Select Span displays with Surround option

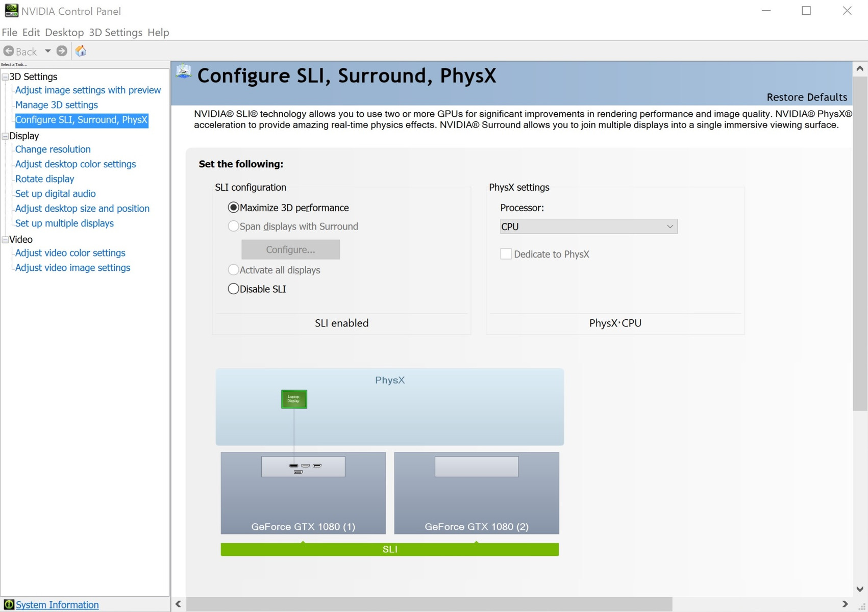233,226
